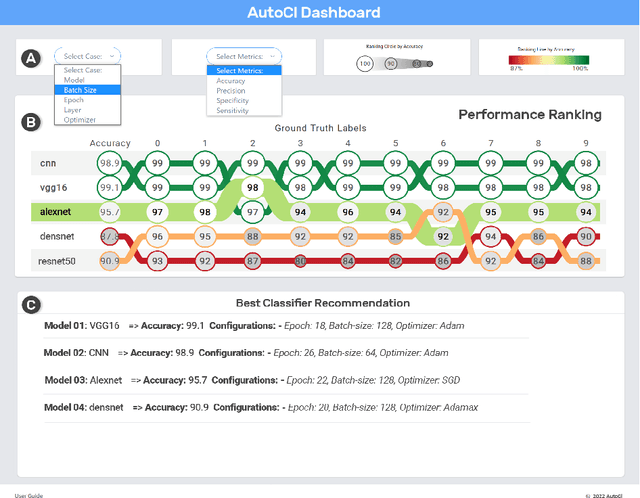Click ground truth label 0 header
Screen dimensions: 640x498
tap(158, 143)
